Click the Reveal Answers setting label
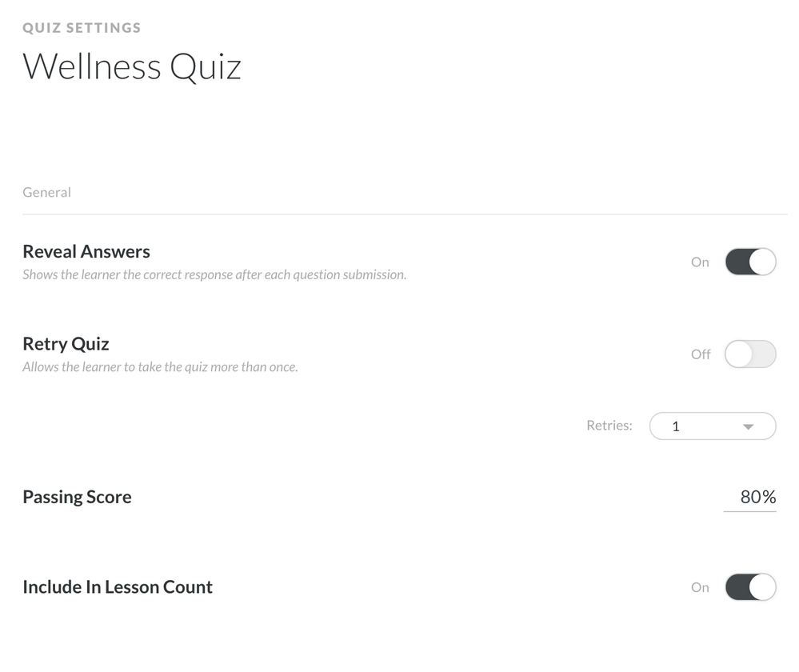The height and width of the screenshot is (672, 799). 86,252
